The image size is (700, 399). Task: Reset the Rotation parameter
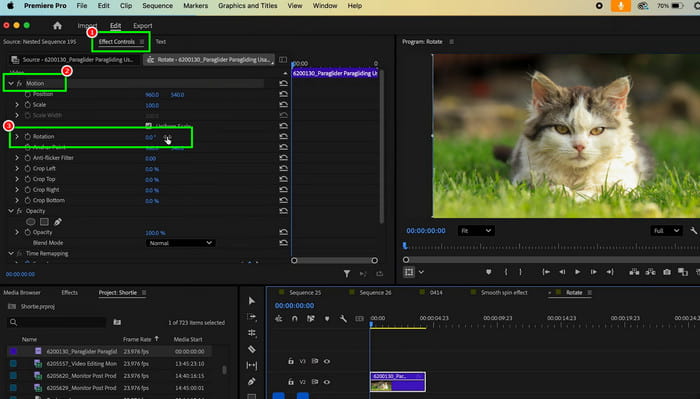pyautogui.click(x=283, y=137)
